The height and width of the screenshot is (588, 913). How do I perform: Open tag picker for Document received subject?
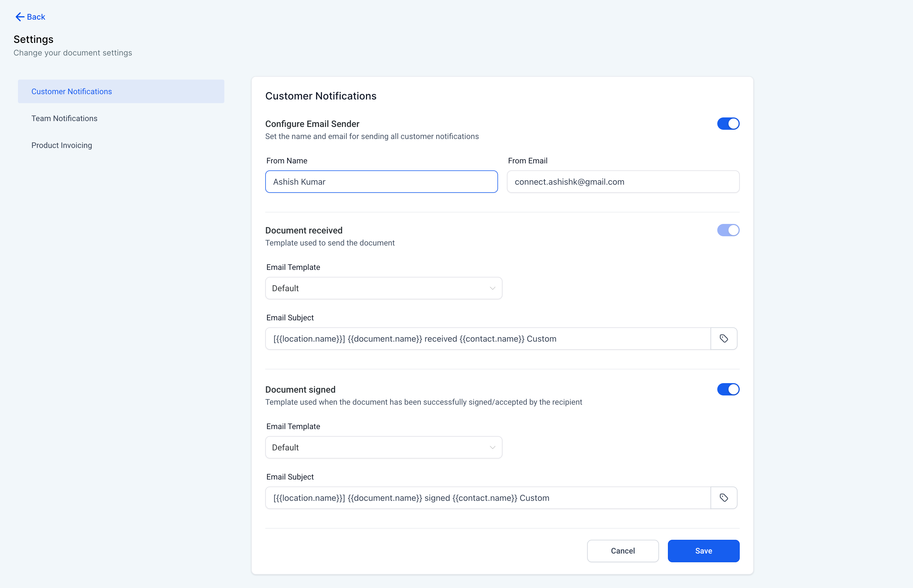tap(723, 339)
